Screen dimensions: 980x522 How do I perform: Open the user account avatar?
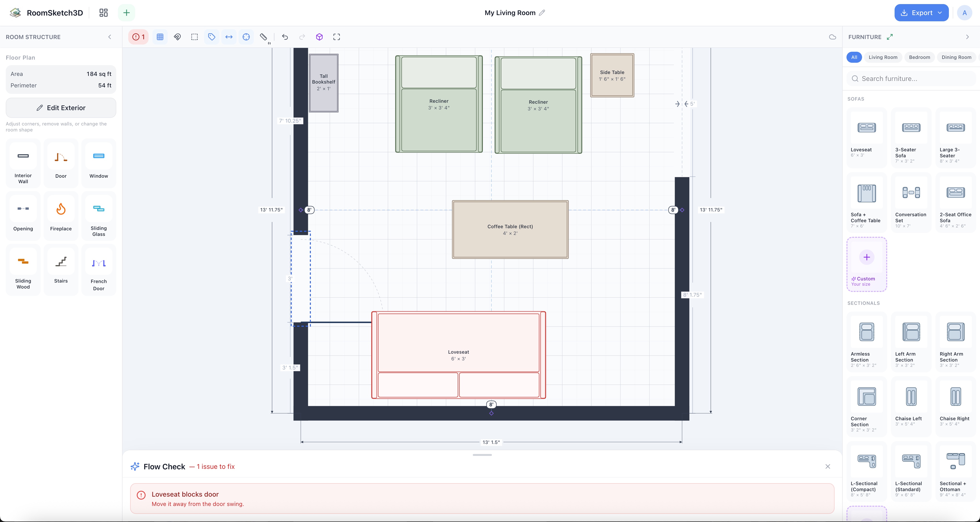click(x=964, y=13)
